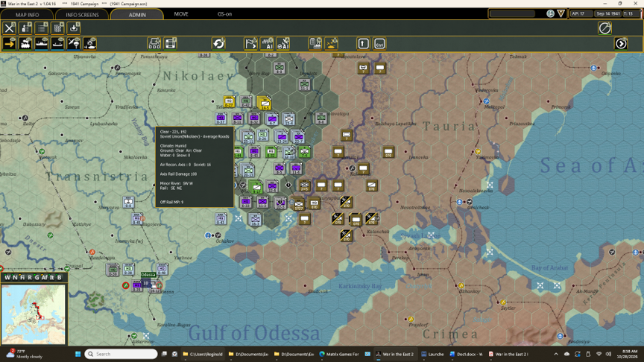The width and height of the screenshot is (644, 362).
Task: Click the exclamation alert icon
Action: [364, 43]
